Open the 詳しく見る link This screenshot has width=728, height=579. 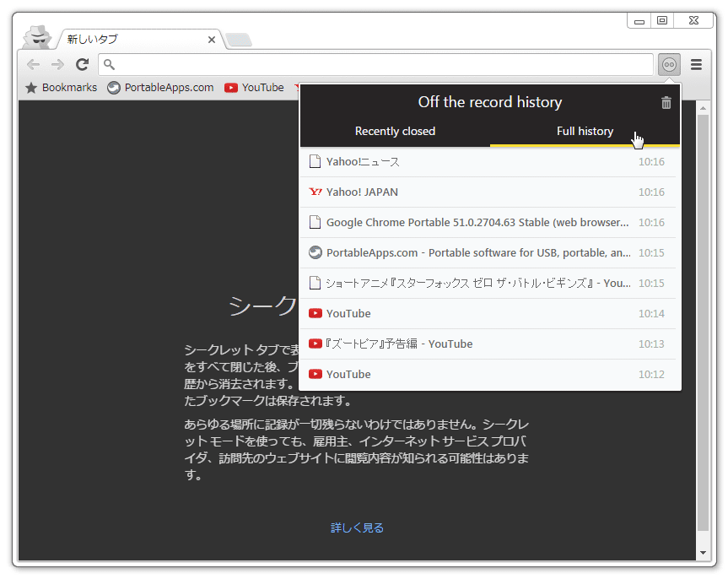(x=357, y=528)
